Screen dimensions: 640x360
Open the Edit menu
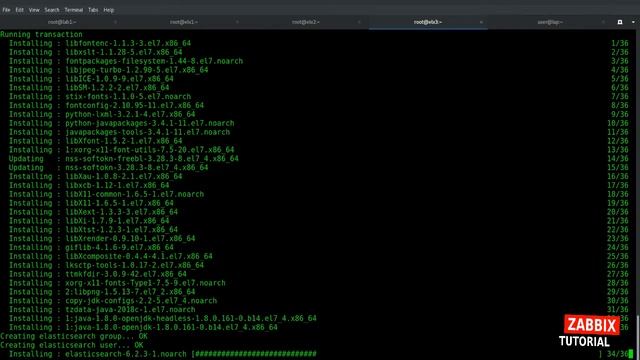[20, 10]
